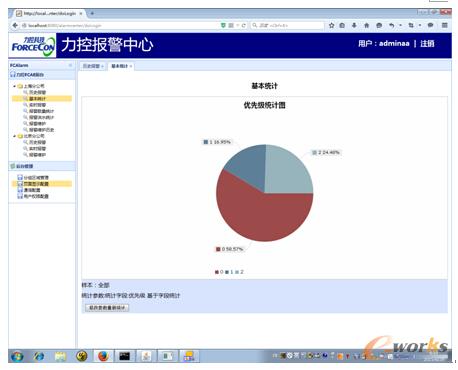Open the Firefox hamburger menu icon

444,25
